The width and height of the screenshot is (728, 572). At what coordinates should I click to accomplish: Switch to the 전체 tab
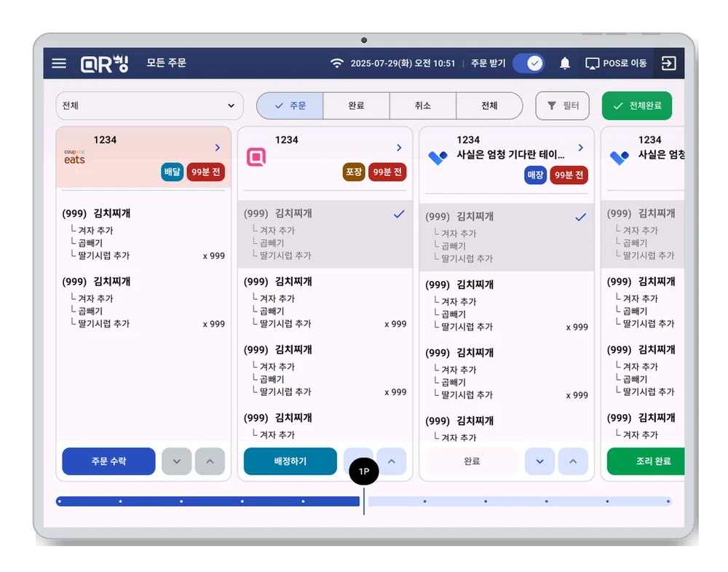click(489, 106)
